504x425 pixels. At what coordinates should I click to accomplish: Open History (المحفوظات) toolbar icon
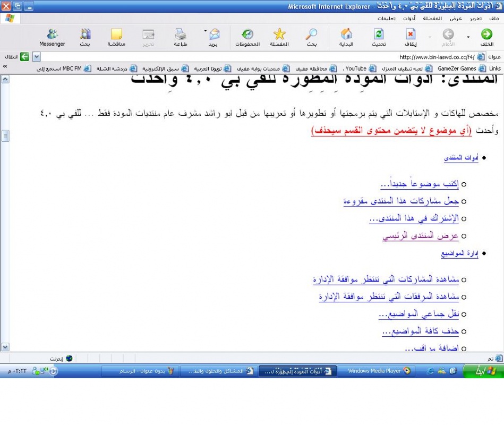247,35
